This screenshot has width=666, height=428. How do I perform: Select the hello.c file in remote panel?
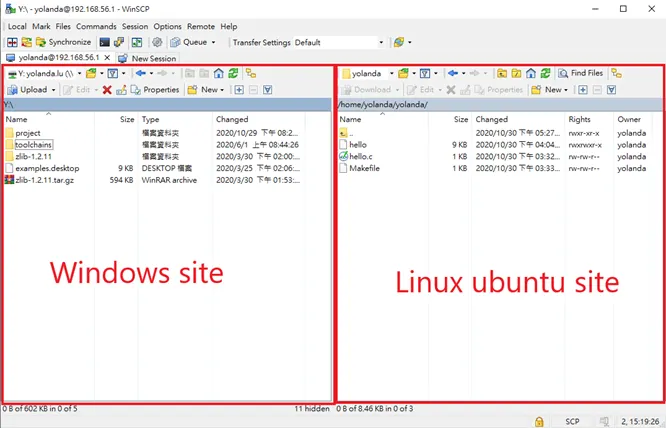(361, 156)
